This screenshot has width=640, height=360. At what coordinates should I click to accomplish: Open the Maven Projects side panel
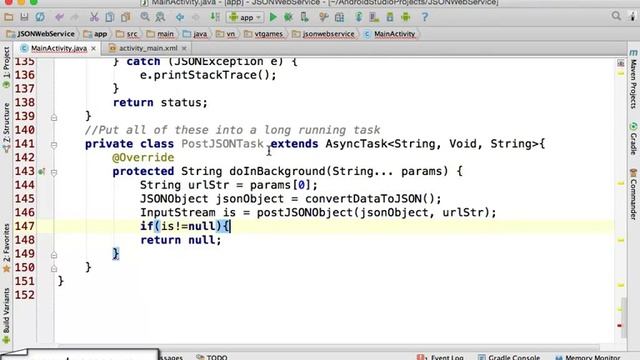pyautogui.click(x=633, y=79)
